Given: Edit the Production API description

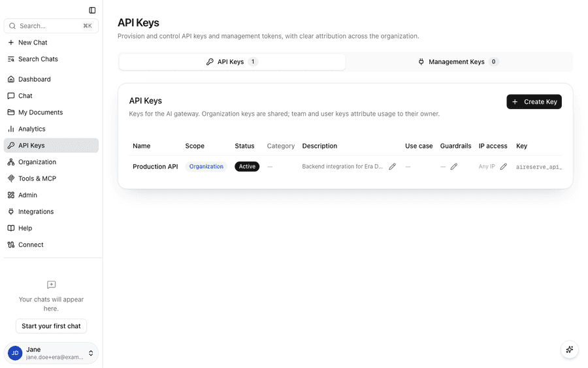Looking at the screenshot, I should 392,167.
